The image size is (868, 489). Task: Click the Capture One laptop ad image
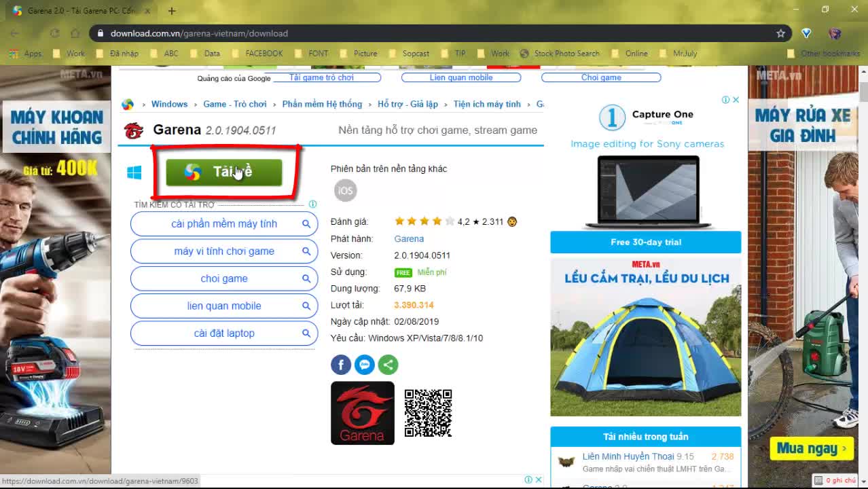pos(649,192)
